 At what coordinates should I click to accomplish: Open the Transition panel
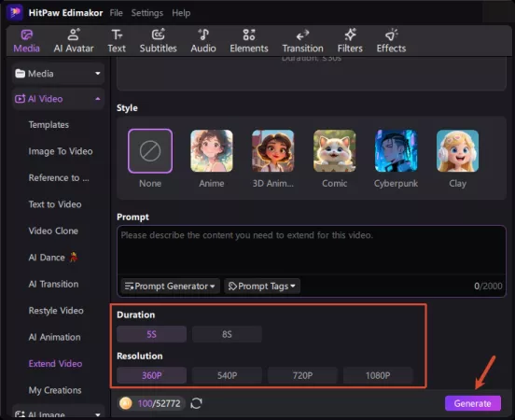click(x=302, y=41)
